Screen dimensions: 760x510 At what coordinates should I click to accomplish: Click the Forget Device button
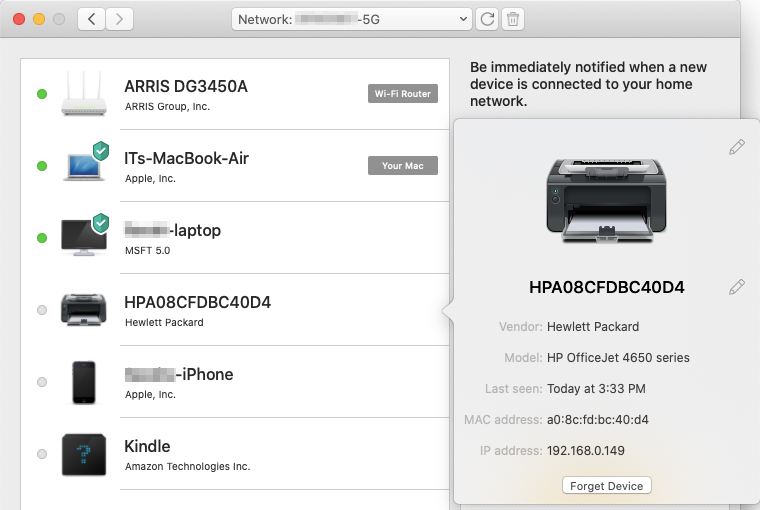(606, 486)
